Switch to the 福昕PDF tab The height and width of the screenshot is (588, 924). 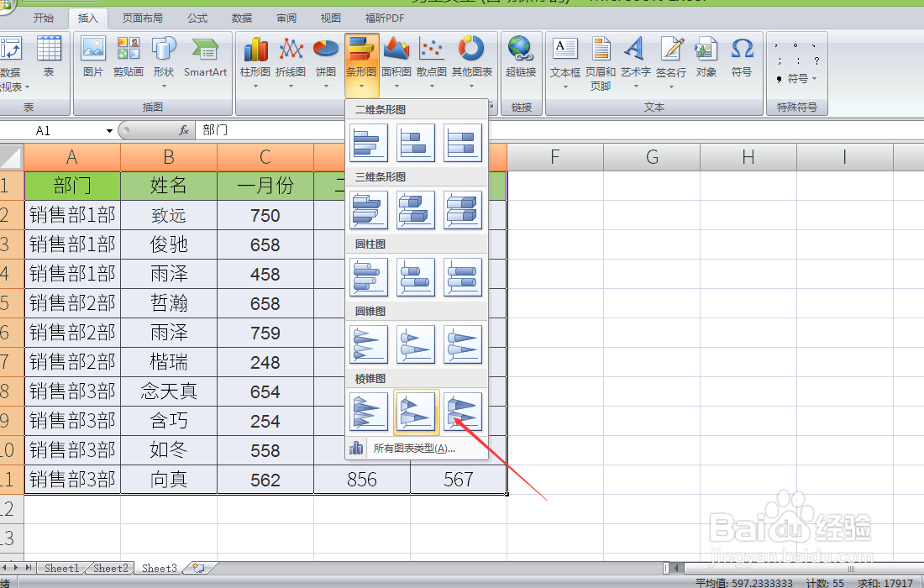coord(385,18)
